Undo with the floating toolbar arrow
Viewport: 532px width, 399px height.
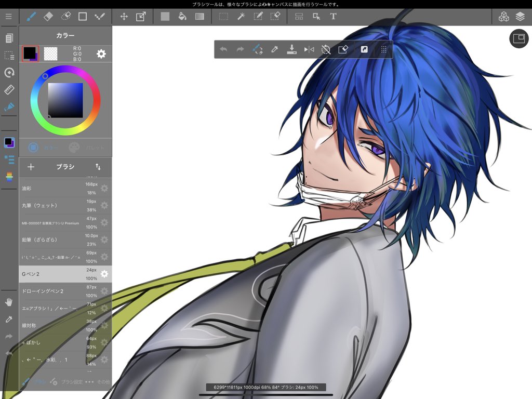[223, 49]
